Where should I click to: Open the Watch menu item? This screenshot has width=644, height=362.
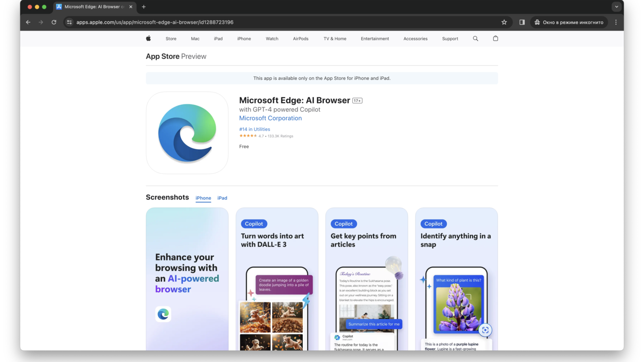[x=272, y=39]
